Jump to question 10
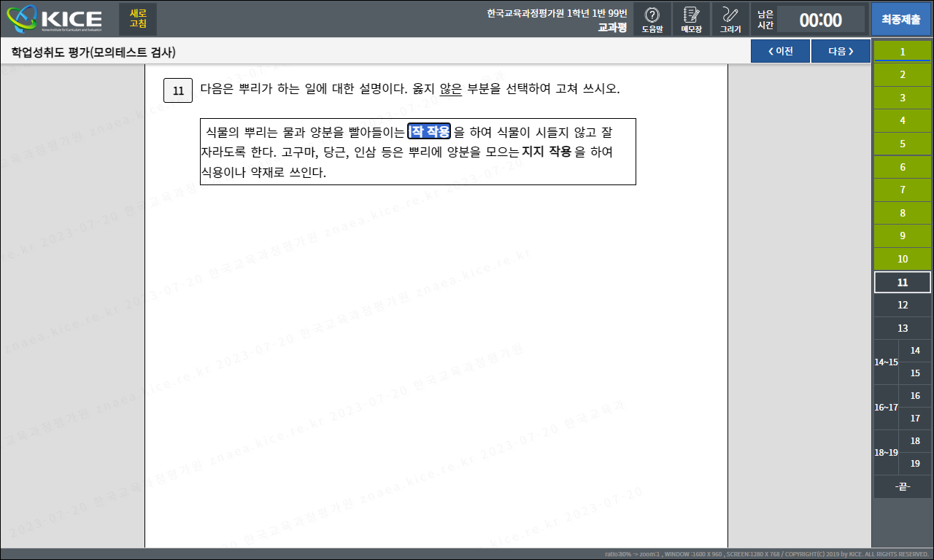This screenshot has width=934, height=560. (903, 259)
